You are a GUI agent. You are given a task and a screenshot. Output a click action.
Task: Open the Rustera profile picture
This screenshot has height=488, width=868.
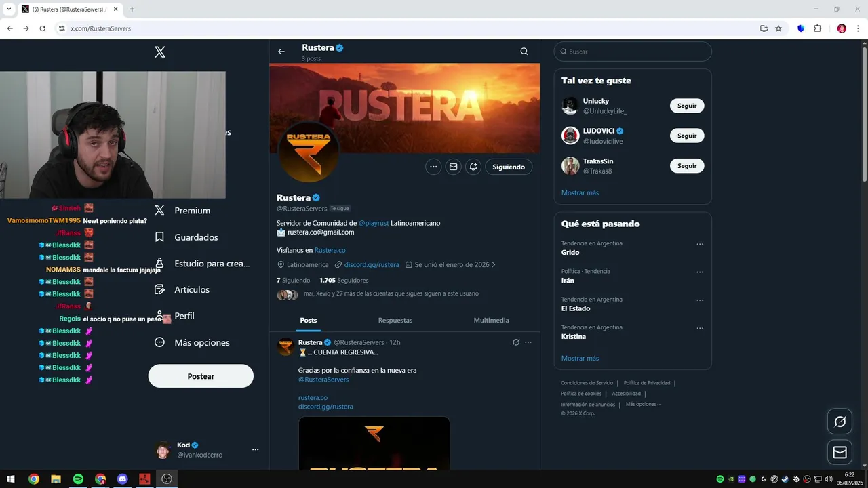pos(309,152)
